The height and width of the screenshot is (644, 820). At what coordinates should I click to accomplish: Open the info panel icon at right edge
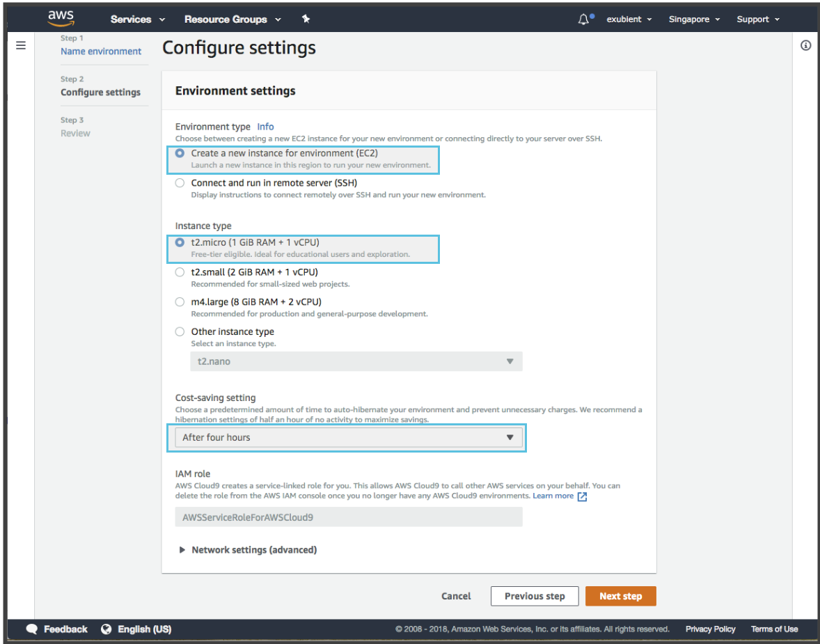[x=806, y=45]
